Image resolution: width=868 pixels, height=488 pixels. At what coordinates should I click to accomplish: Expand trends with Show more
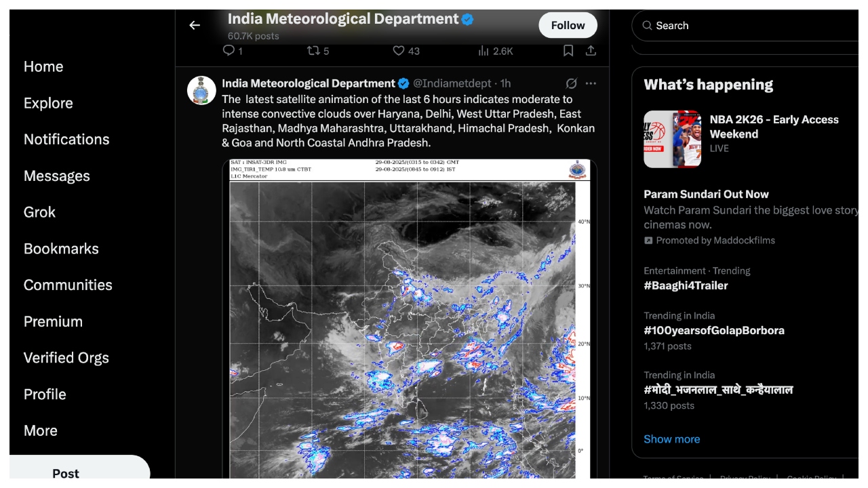tap(671, 439)
